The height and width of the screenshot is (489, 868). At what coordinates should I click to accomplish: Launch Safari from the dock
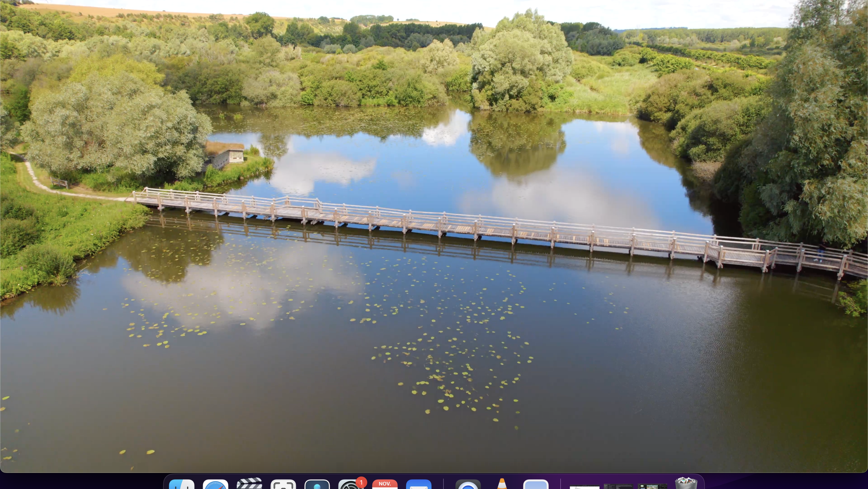(x=216, y=484)
